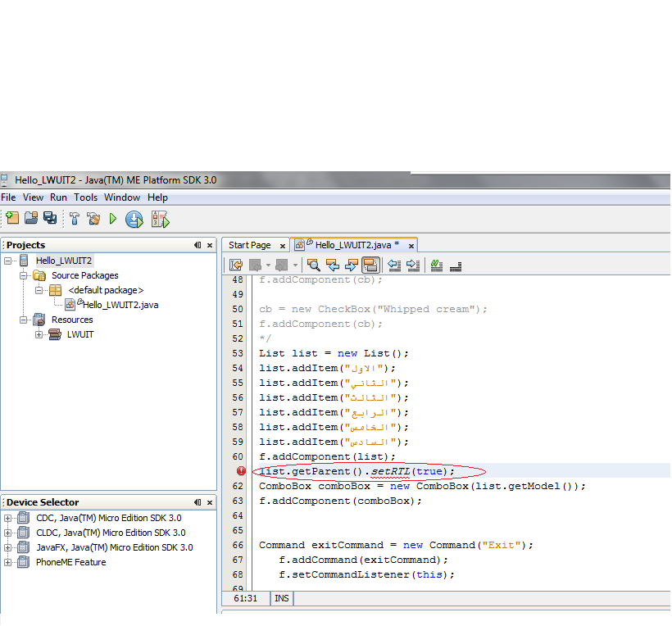The image size is (672, 626).
Task: Open the Tools menu
Action: click(86, 197)
